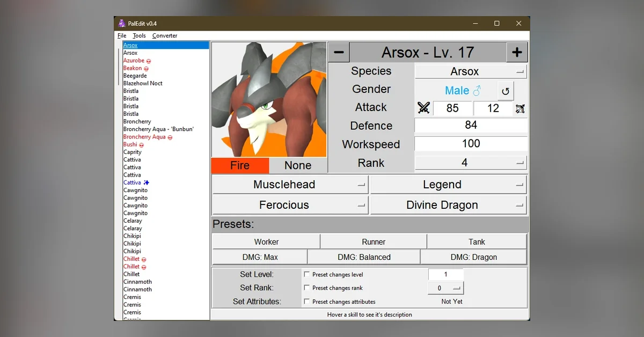Click the PalEdit app icon in title bar
The height and width of the screenshot is (337, 644).
[x=122, y=24]
